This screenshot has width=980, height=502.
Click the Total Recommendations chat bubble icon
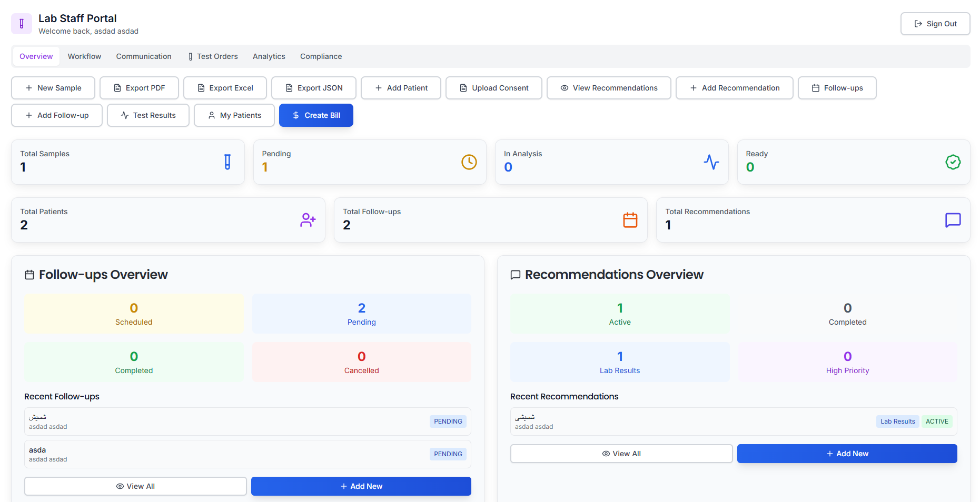[953, 220]
